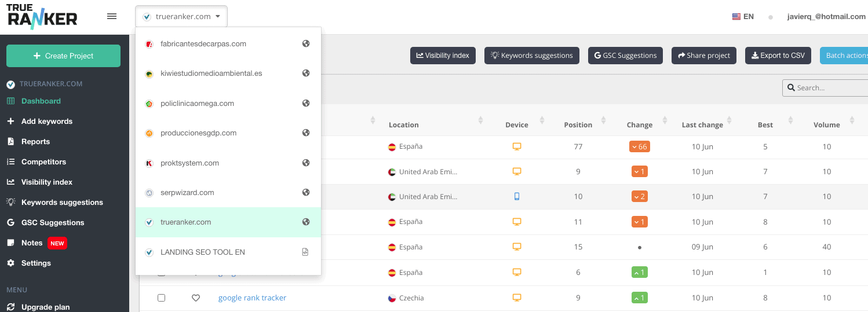Focus the Search input field
Viewport: 868px width, 312px height.
tap(826, 88)
